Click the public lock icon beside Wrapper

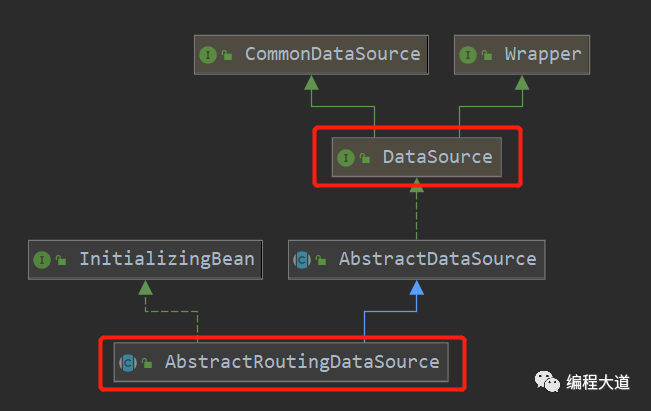487,56
